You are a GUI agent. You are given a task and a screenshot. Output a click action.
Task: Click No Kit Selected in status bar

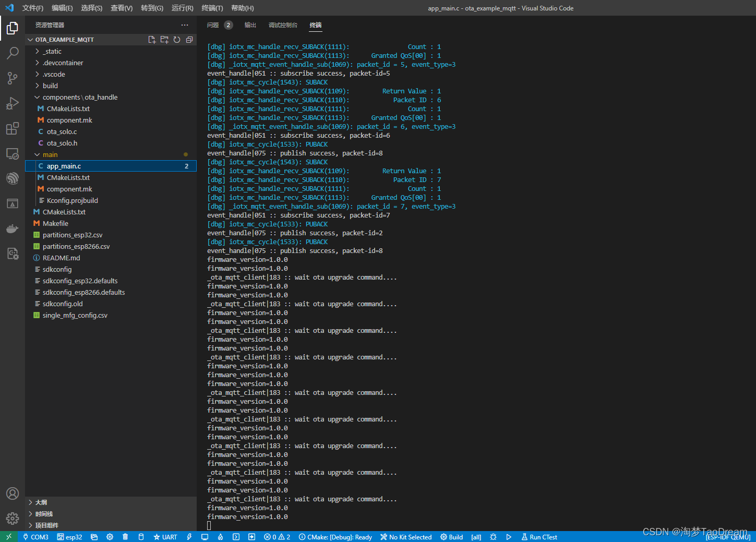(406, 537)
